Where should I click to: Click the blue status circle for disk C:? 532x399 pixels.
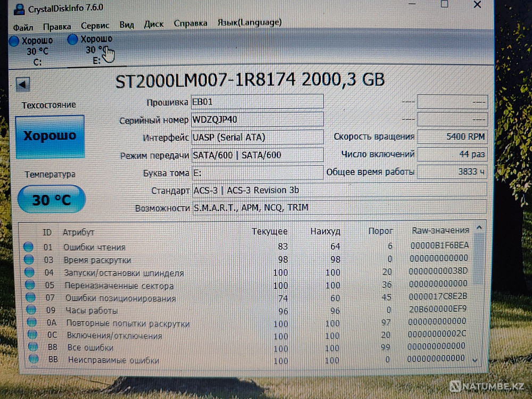[x=14, y=41]
